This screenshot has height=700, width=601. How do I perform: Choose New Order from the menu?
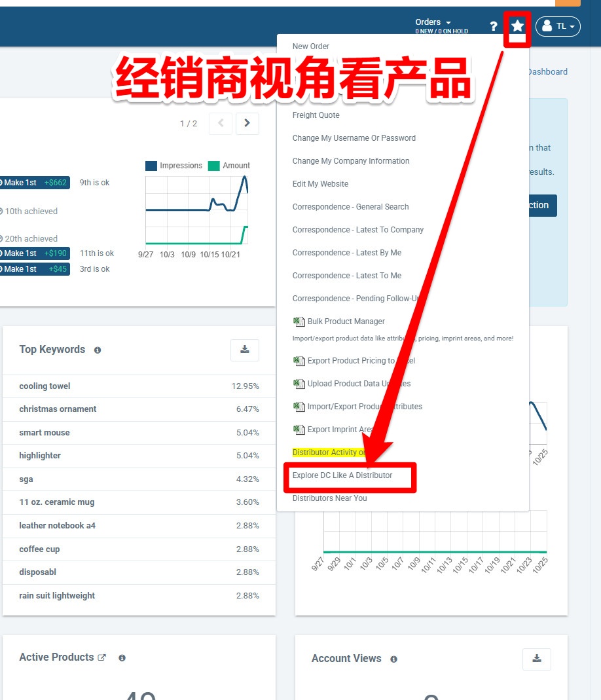(x=311, y=46)
